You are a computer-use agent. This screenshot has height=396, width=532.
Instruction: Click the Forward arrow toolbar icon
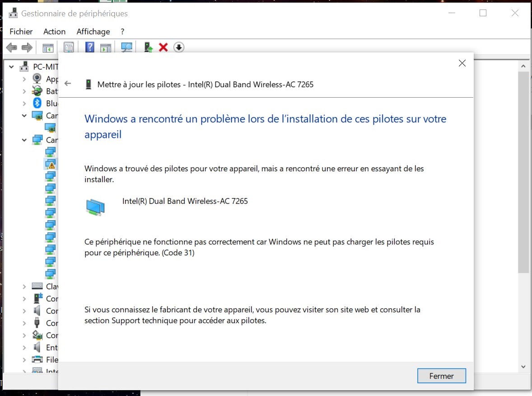point(27,47)
